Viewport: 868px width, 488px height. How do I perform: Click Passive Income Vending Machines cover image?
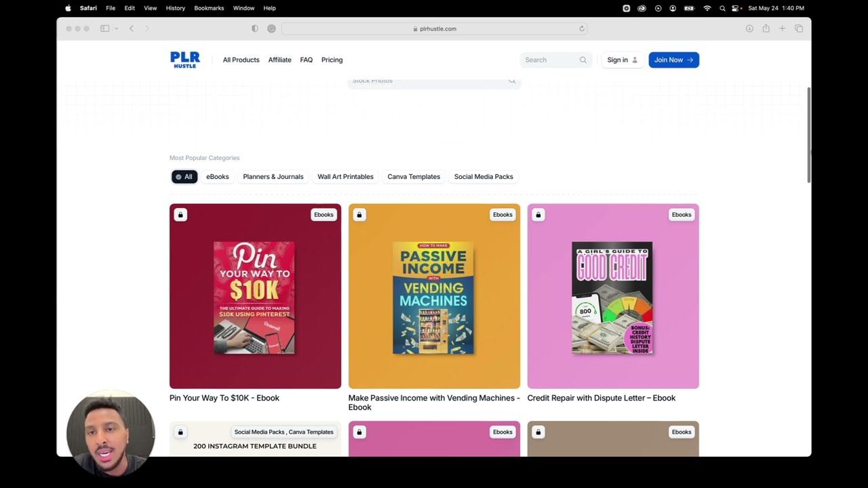[x=433, y=298]
